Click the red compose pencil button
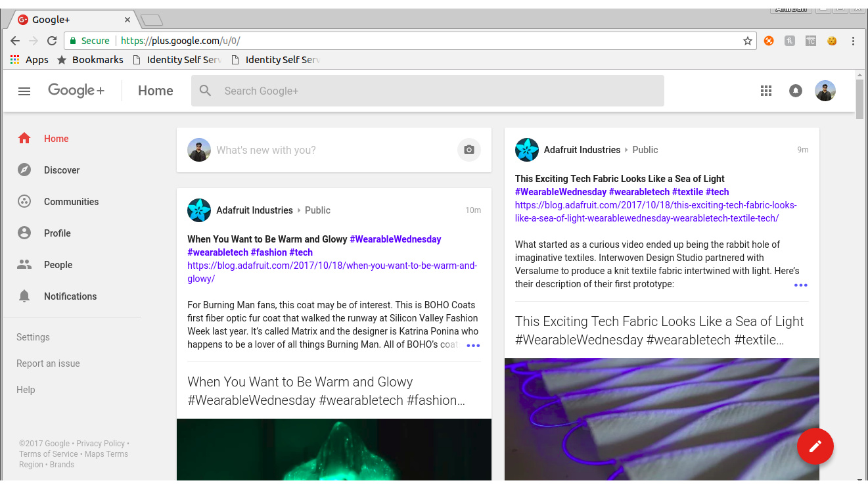The image size is (868, 489). pos(815,447)
